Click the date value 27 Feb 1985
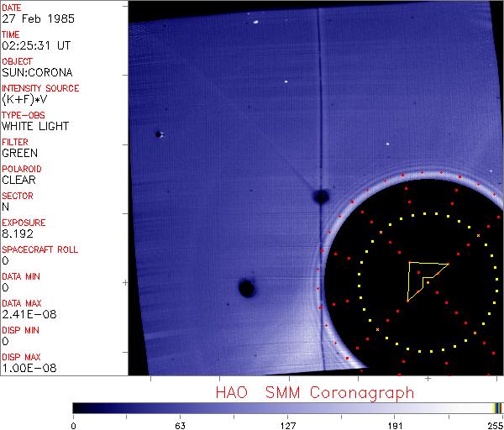 pyautogui.click(x=30, y=18)
